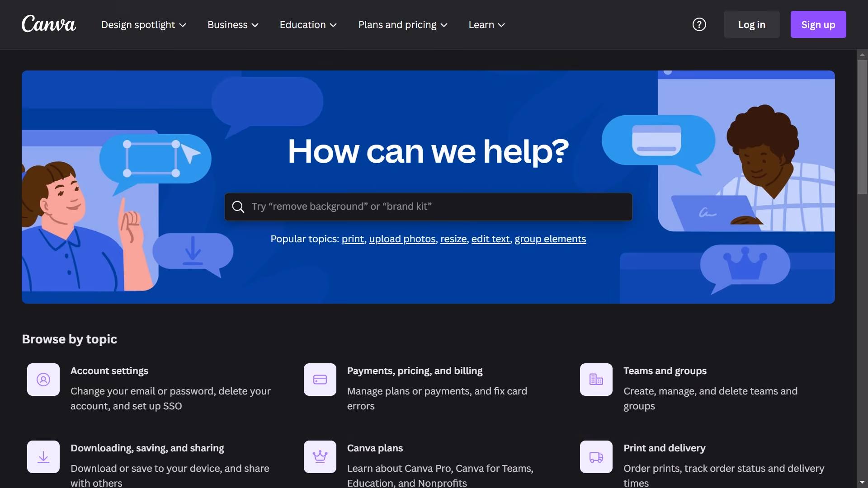
Task: Open the Canva plans topic heading
Action: (x=375, y=448)
